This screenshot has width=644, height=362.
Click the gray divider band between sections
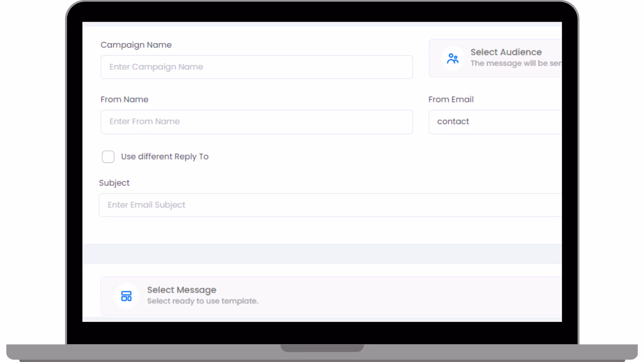(322, 254)
